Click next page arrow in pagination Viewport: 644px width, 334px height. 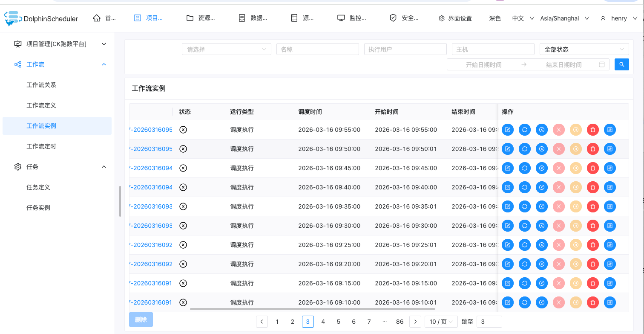(x=415, y=322)
